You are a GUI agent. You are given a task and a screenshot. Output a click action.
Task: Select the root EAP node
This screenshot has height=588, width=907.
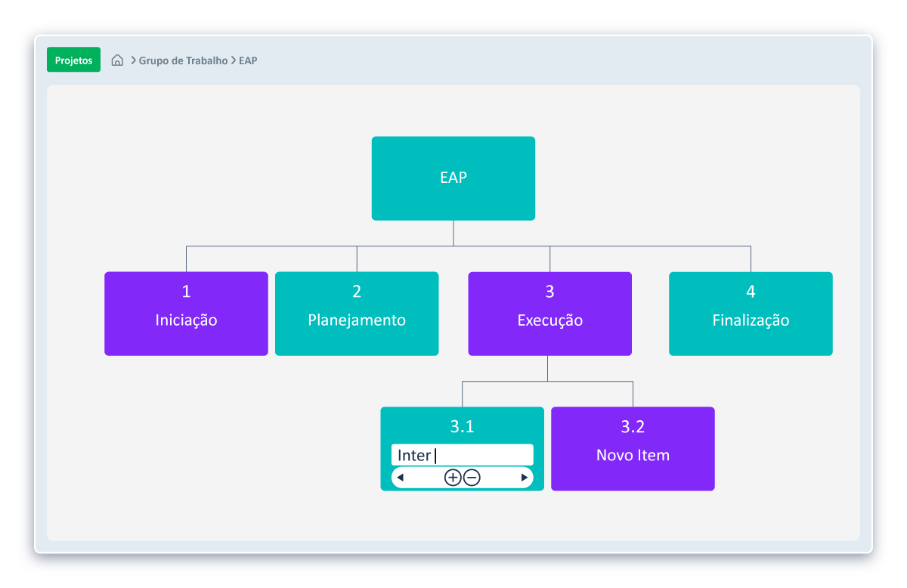click(453, 178)
